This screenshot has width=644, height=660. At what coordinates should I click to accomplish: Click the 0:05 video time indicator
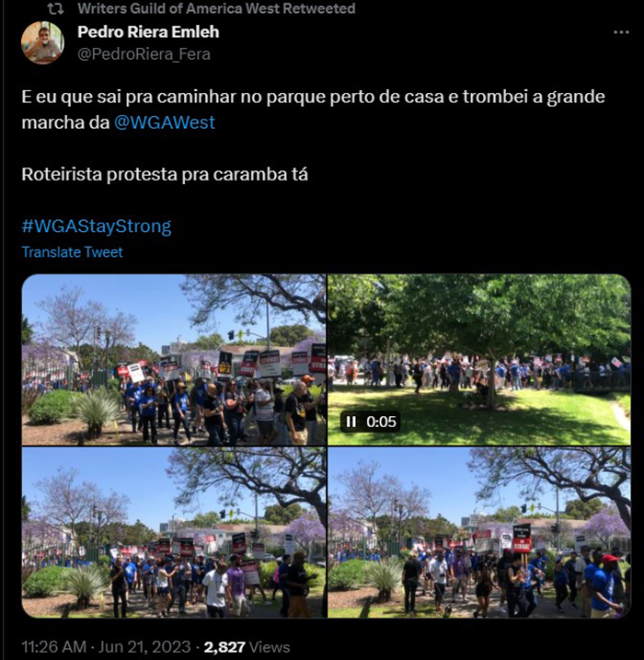coord(381,422)
